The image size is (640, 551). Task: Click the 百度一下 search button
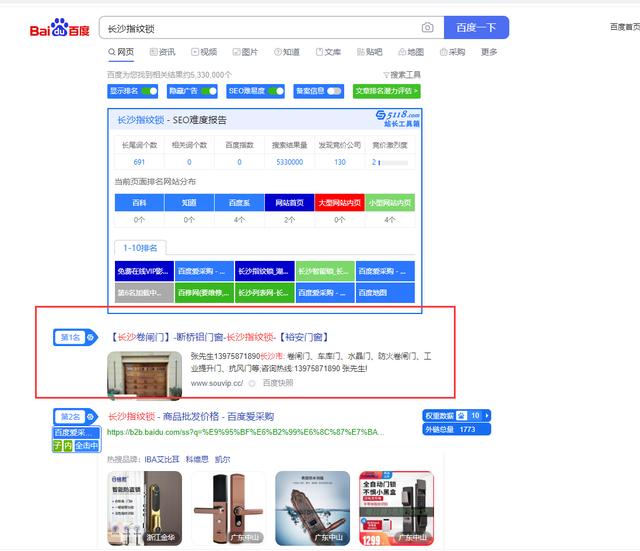point(476,28)
